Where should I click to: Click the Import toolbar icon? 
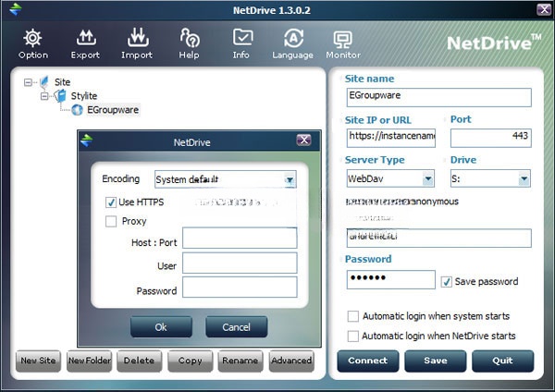coord(138,38)
